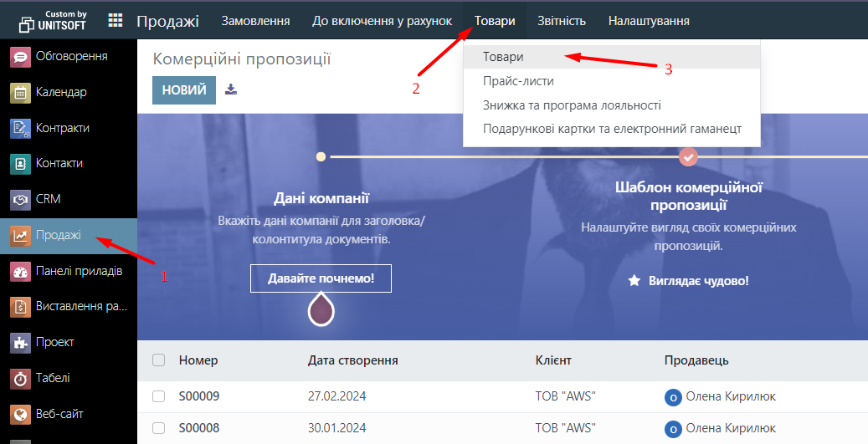The width and height of the screenshot is (868, 444).
Task: Click the download export icon
Action: [x=231, y=89]
